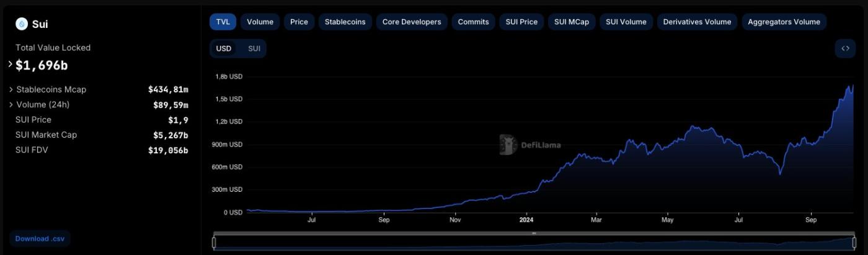The height and width of the screenshot is (255, 868).
Task: Expand the Total Value Locked breakdown
Action: tap(11, 65)
